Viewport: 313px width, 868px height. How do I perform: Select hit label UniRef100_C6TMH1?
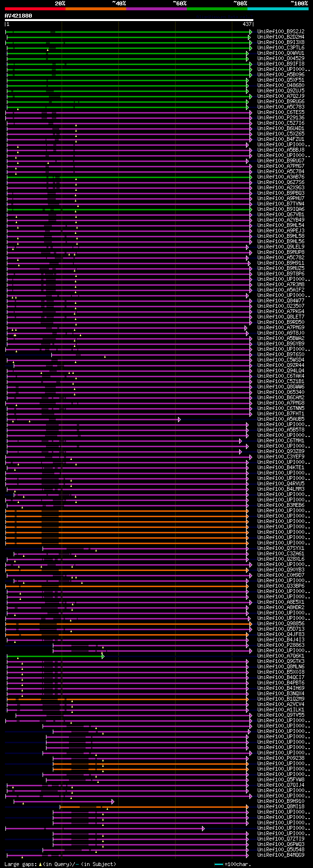pos(281,440)
